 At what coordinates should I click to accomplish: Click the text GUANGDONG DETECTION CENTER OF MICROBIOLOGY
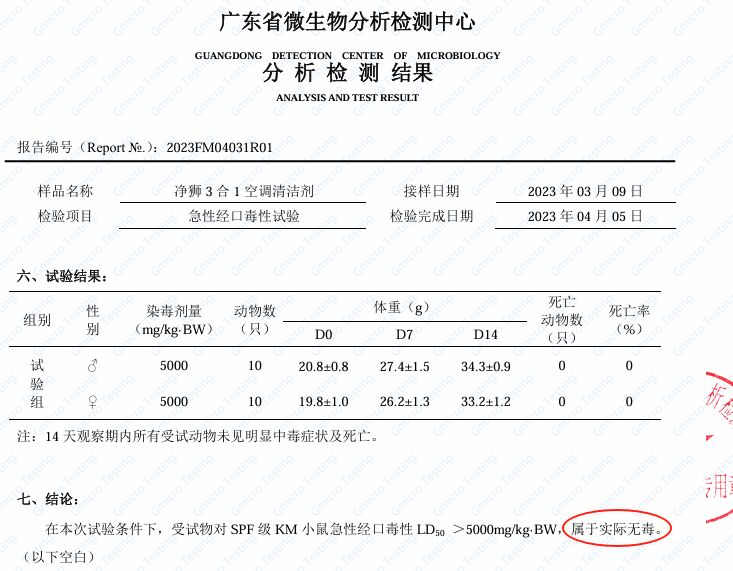347,56
